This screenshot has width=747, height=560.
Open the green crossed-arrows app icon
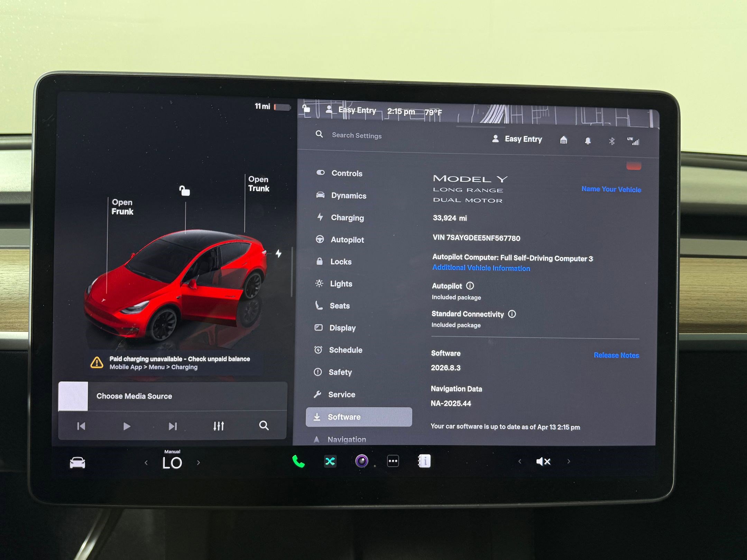click(x=330, y=461)
